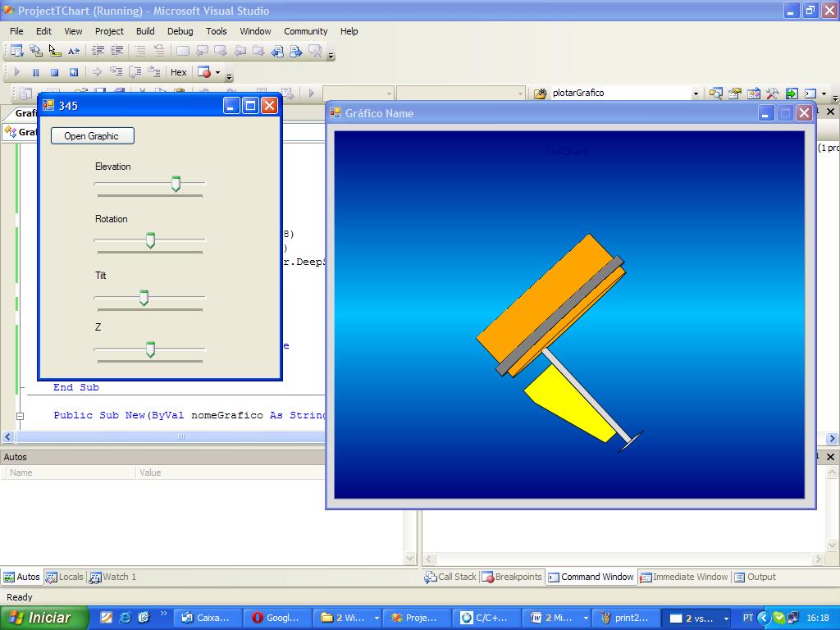The width and height of the screenshot is (840, 630).
Task: Click the Object Browser toolbar icon
Action: click(x=754, y=94)
